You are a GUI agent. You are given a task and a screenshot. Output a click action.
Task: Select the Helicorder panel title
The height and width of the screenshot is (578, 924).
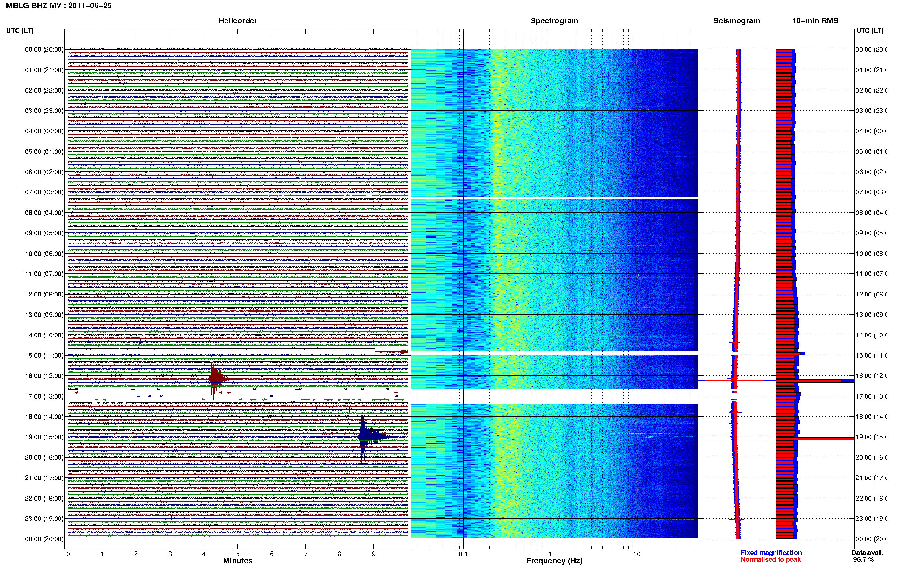tap(237, 21)
